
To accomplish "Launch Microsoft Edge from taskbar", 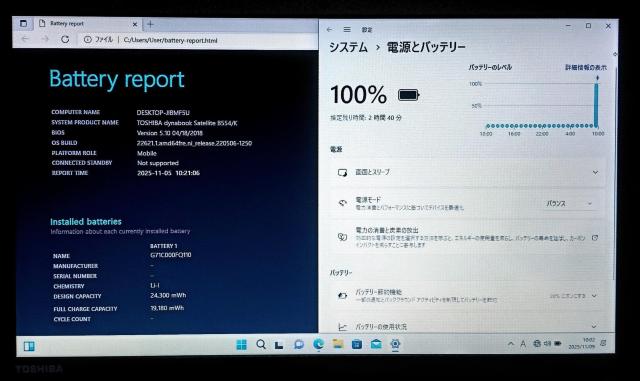I will (x=318, y=344).
